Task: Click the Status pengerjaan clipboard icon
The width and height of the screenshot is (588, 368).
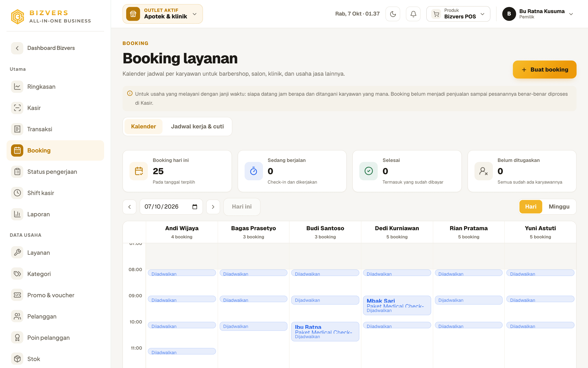Action: point(17,172)
